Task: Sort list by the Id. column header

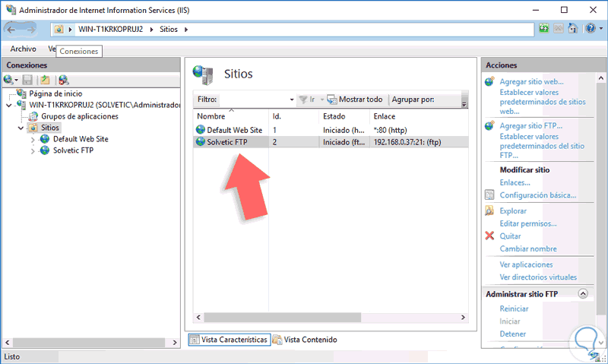Action: [293, 116]
